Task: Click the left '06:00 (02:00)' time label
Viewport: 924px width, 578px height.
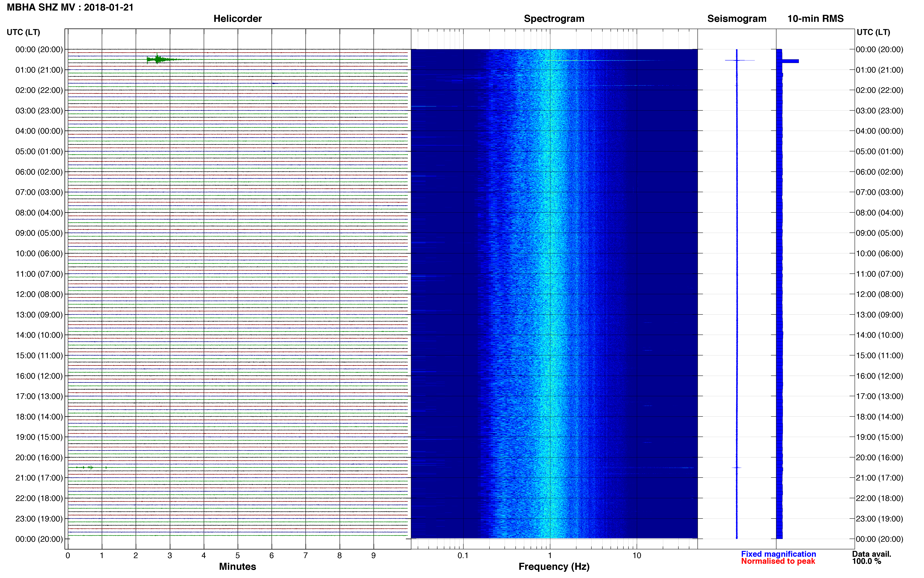Action: point(39,172)
